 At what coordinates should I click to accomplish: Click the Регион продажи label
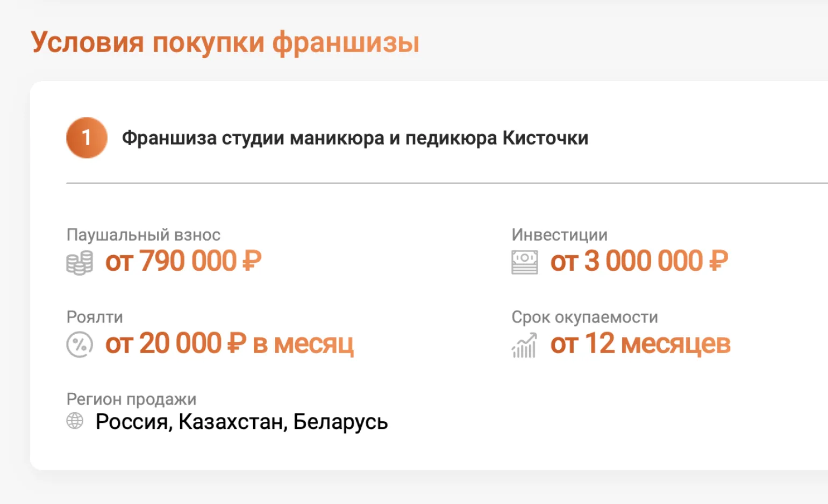(131, 399)
